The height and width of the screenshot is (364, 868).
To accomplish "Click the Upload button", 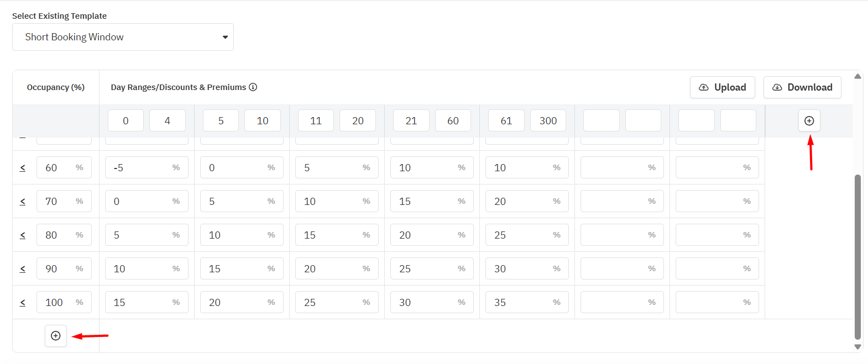I will tap(722, 87).
